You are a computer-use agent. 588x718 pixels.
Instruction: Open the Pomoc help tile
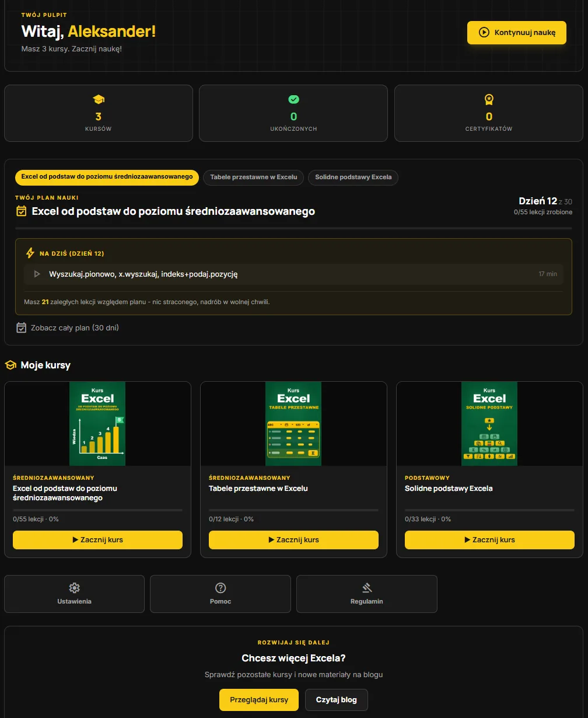[x=220, y=594]
